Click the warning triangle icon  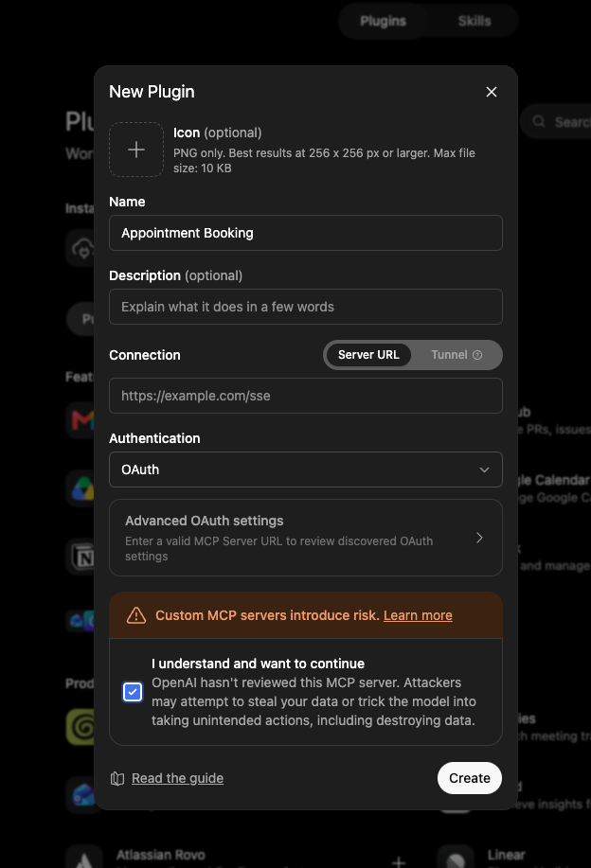[136, 615]
